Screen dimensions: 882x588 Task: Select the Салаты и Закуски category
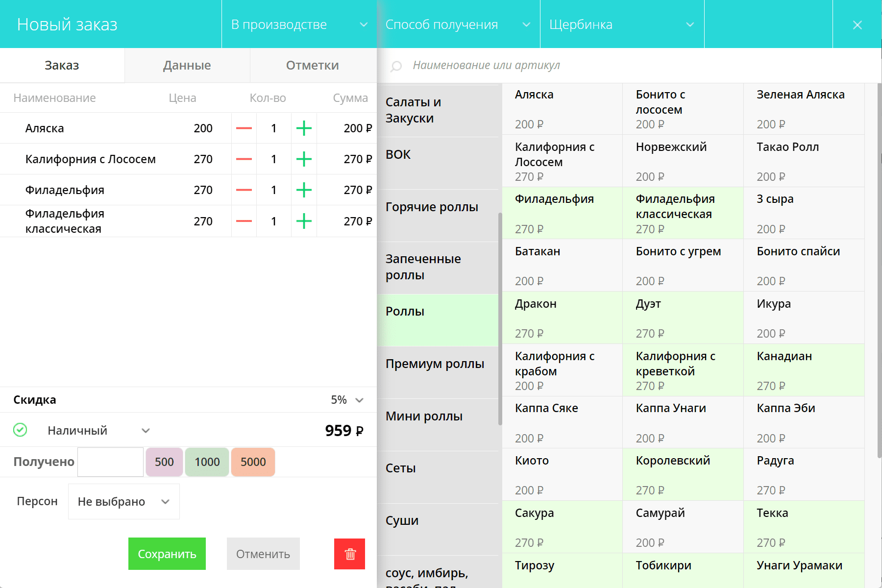pos(438,110)
